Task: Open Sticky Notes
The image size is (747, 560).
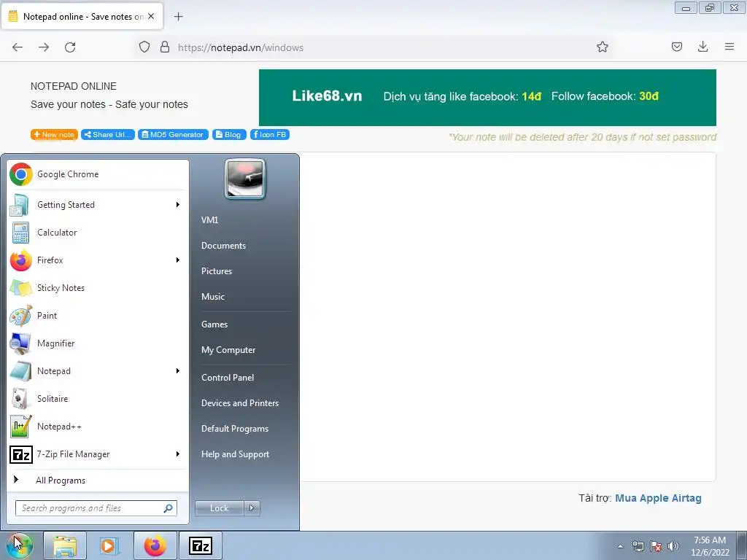Action: [98, 287]
